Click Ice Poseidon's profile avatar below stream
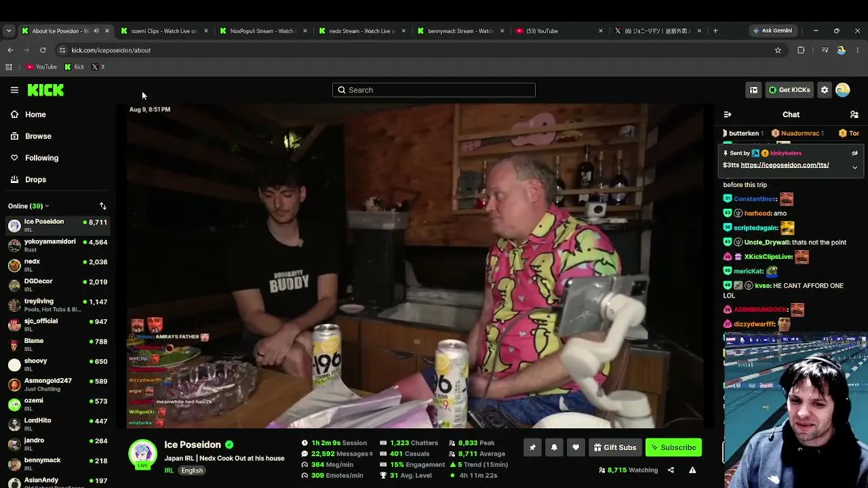The width and height of the screenshot is (868, 488). pos(142,453)
